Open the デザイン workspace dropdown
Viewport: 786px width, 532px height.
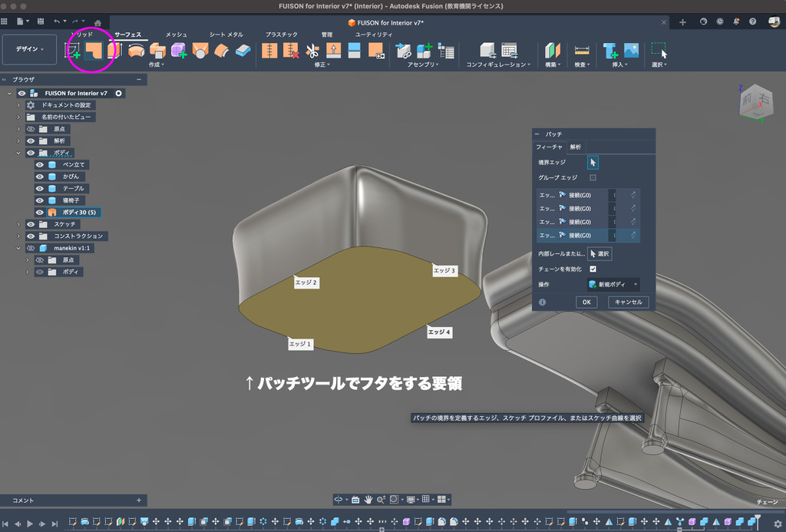(x=30, y=49)
